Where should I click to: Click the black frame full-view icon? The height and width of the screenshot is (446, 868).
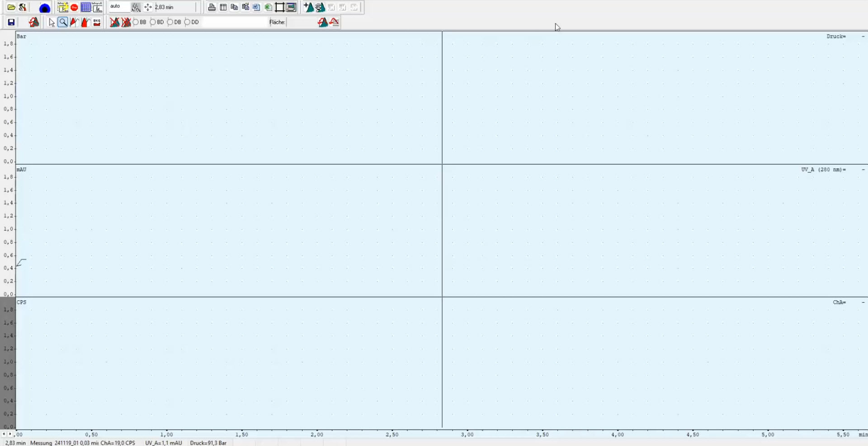[x=280, y=7]
